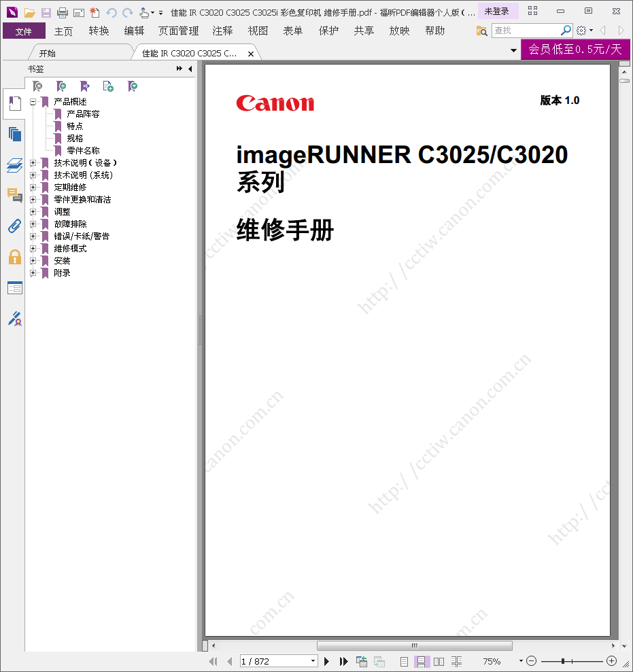
Task: Open the Layers panel icon
Action: click(14, 165)
